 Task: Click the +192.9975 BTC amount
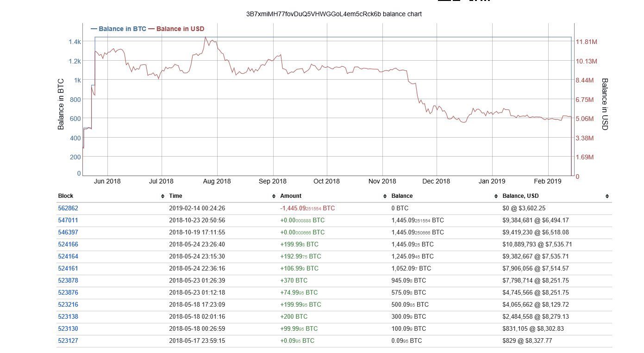coord(301,257)
